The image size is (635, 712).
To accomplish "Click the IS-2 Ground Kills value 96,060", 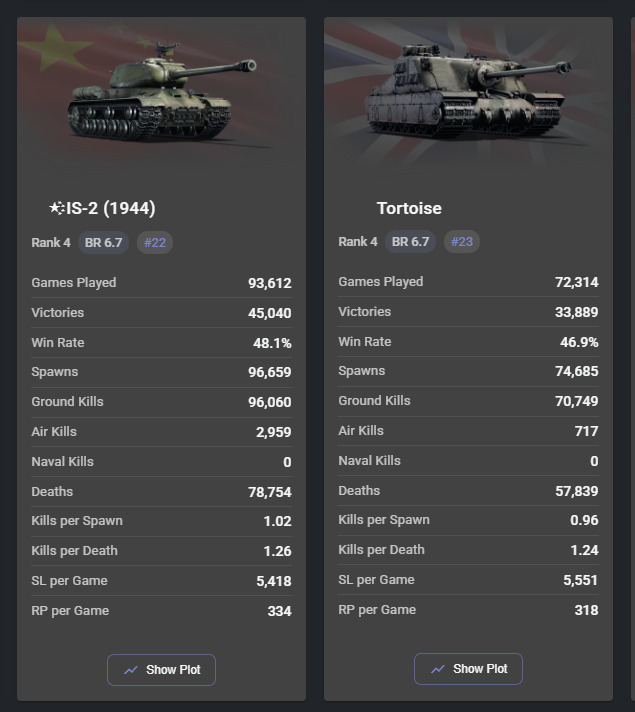I will point(269,402).
